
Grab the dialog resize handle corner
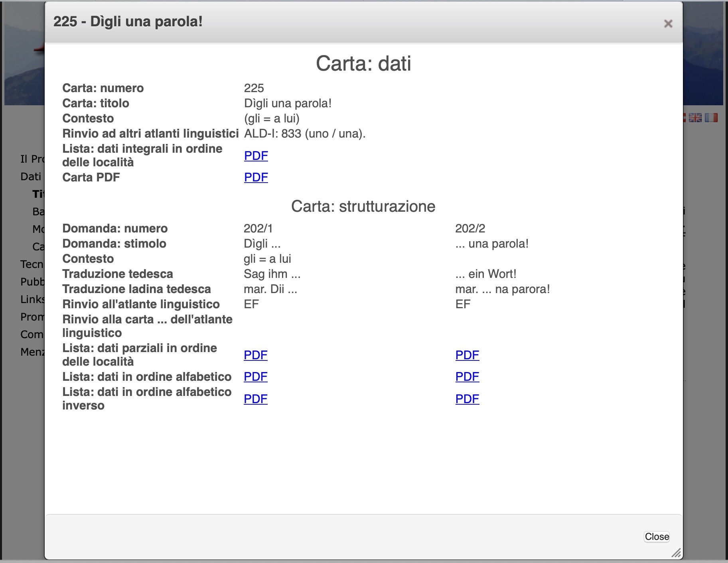pos(676,553)
